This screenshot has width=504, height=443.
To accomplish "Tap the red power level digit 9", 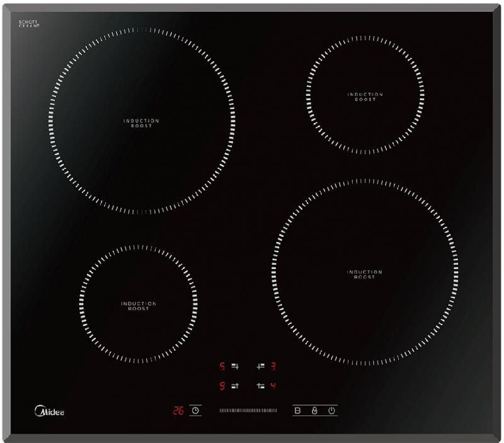I will pos(222,386).
